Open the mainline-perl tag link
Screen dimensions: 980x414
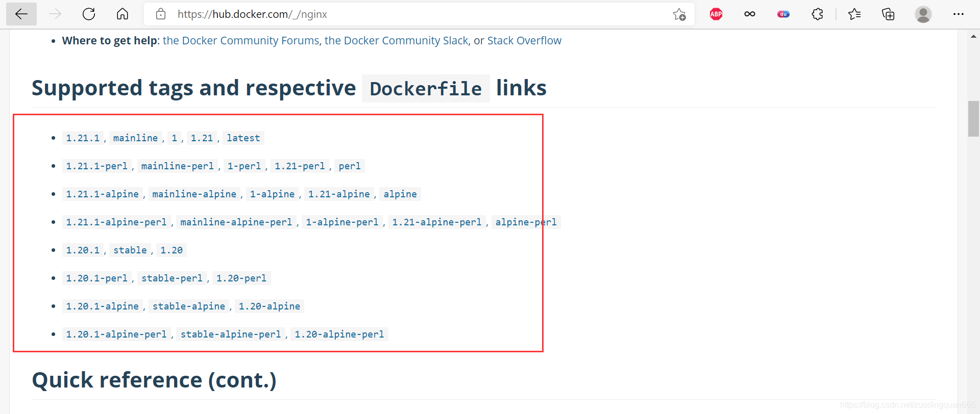point(177,166)
